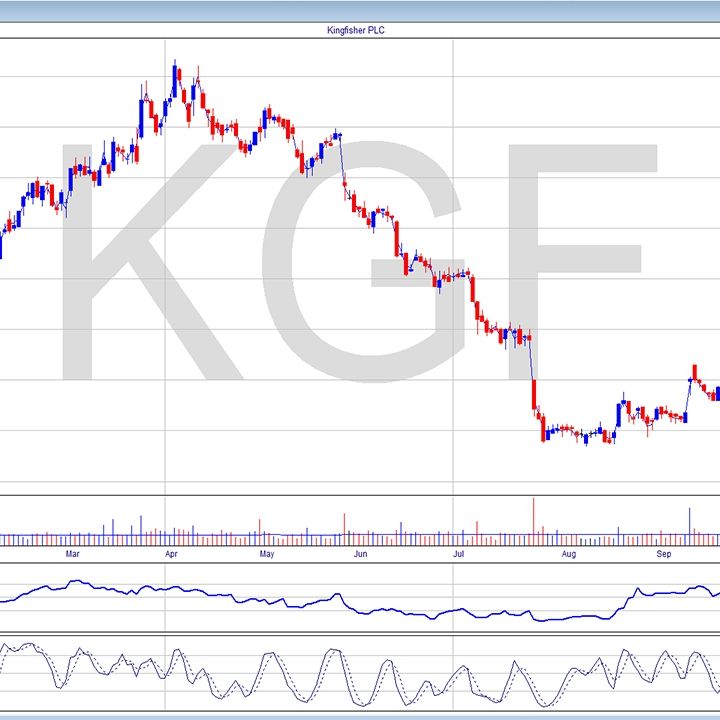720x720 pixels.
Task: Click the Apr label on the date axis
Action: tap(171, 552)
